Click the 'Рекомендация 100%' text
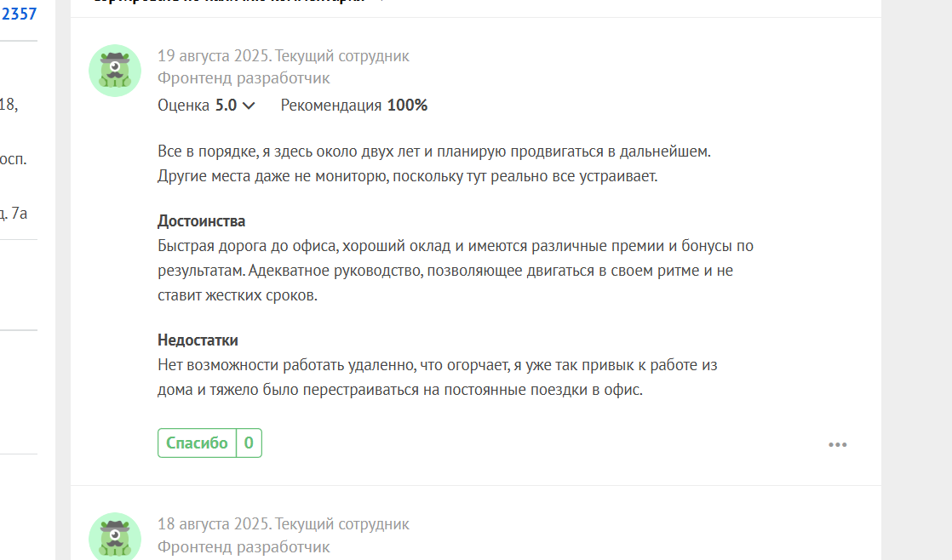Screen dimensions: 952x560 click(x=354, y=106)
